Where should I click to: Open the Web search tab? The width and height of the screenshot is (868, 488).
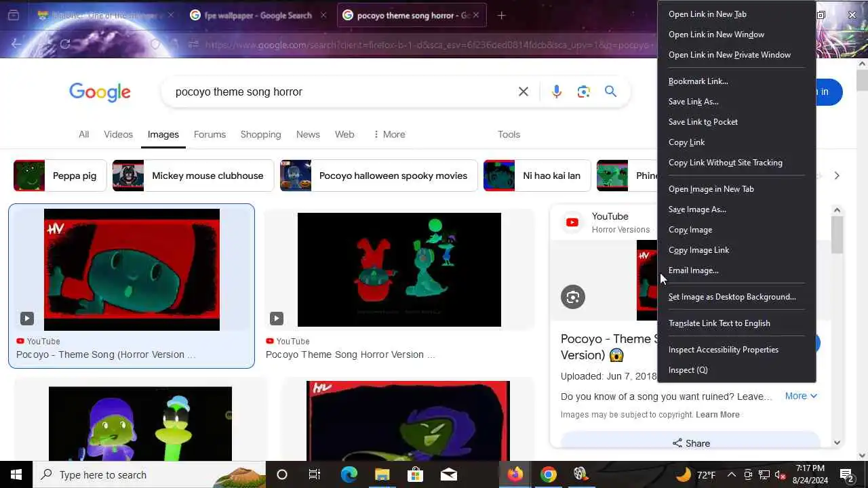click(344, 134)
